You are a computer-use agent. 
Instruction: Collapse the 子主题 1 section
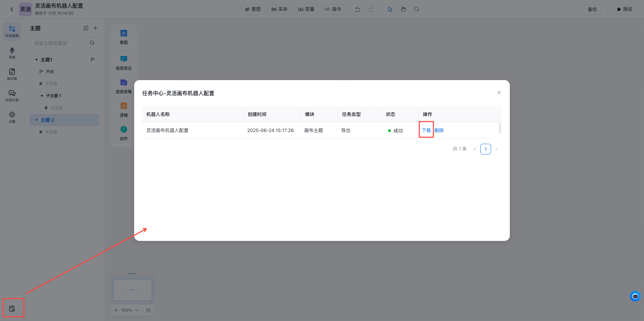42,95
